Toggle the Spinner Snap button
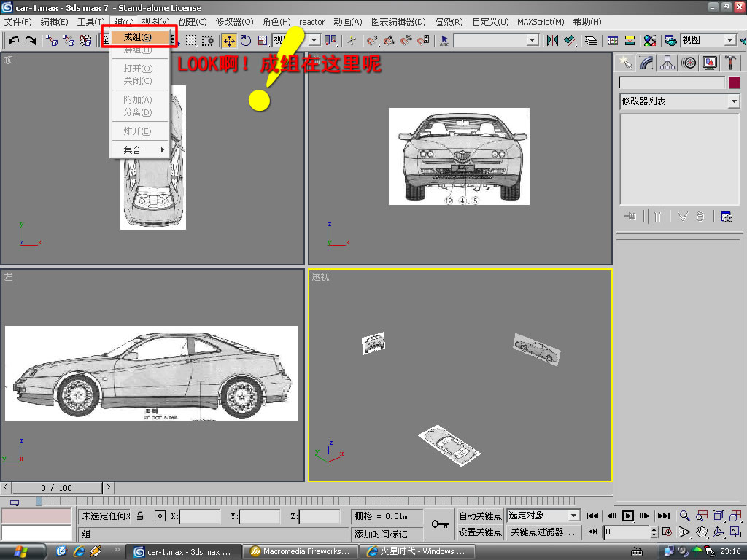 pyautogui.click(x=424, y=41)
